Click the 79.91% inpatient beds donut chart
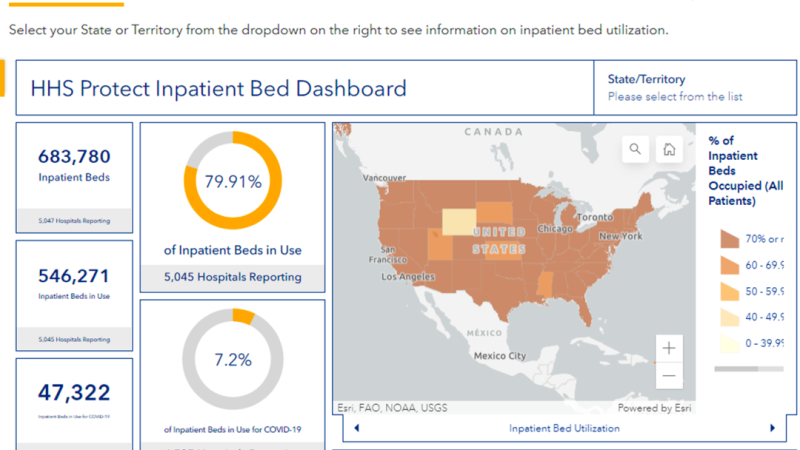 pos(233,182)
